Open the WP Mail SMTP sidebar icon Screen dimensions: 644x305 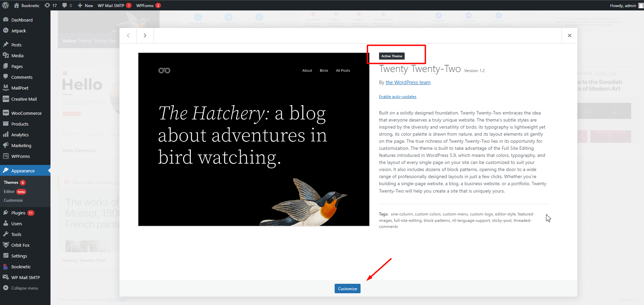click(x=6, y=277)
